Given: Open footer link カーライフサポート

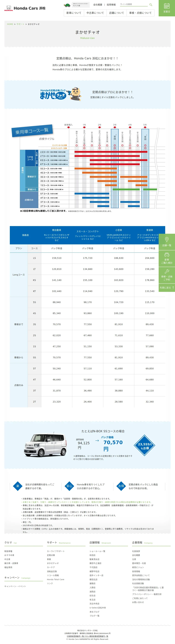Looking at the screenshot, I should 56,551.
